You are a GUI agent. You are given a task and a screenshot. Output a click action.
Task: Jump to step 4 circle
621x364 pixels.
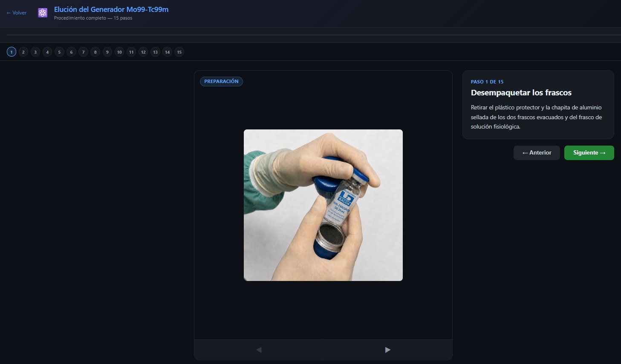47,52
